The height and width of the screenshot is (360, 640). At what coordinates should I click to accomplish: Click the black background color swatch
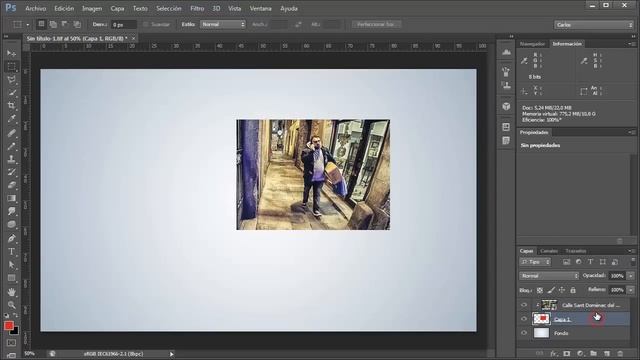pyautogui.click(x=15, y=331)
